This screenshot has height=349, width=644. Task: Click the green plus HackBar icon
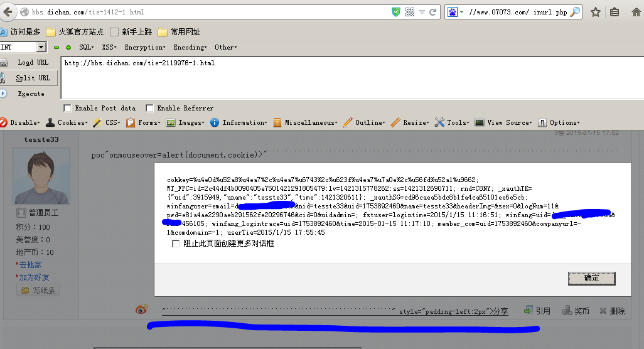[x=68, y=48]
